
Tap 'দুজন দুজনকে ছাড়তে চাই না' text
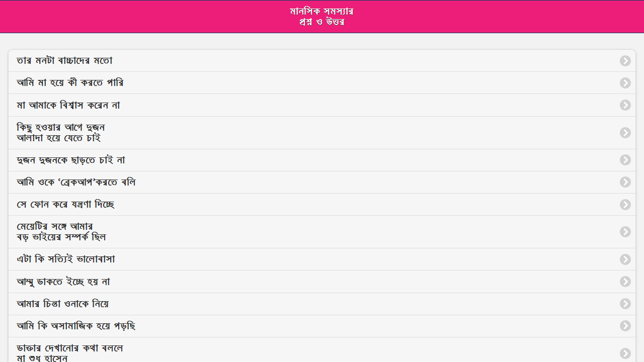coord(71,160)
